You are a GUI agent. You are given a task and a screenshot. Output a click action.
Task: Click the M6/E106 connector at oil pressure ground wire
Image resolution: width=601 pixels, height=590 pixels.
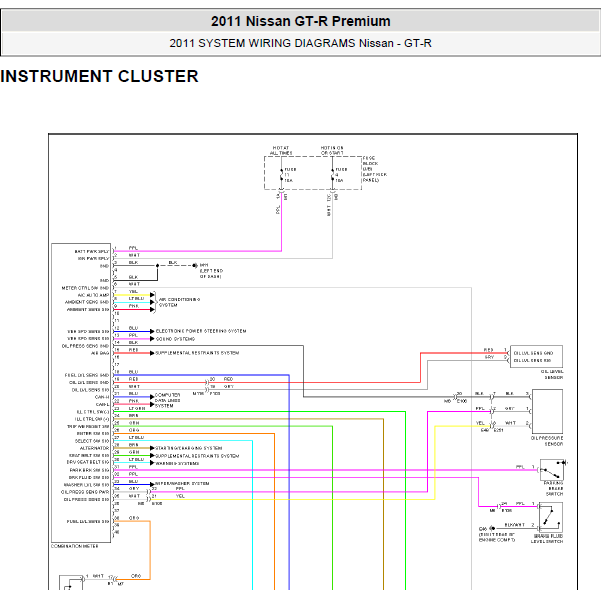(455, 397)
